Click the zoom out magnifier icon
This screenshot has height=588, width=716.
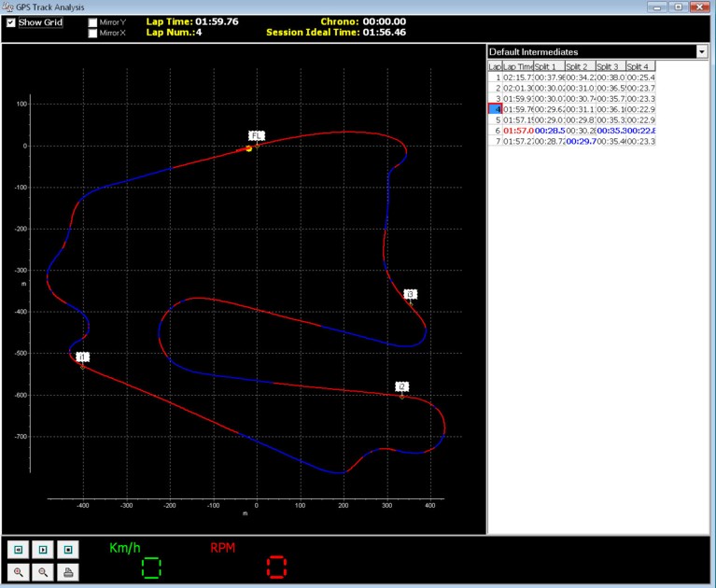tap(43, 572)
